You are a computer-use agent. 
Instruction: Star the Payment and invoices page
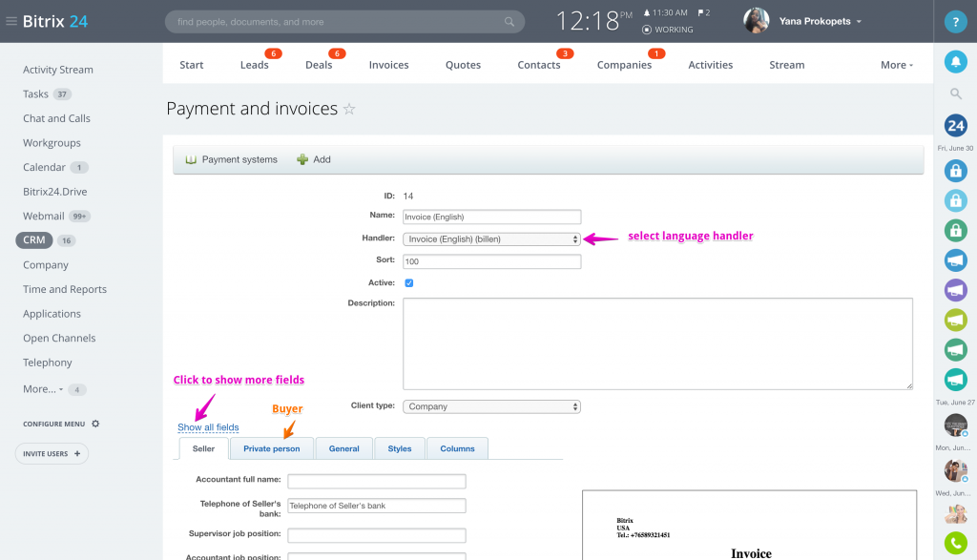(349, 109)
